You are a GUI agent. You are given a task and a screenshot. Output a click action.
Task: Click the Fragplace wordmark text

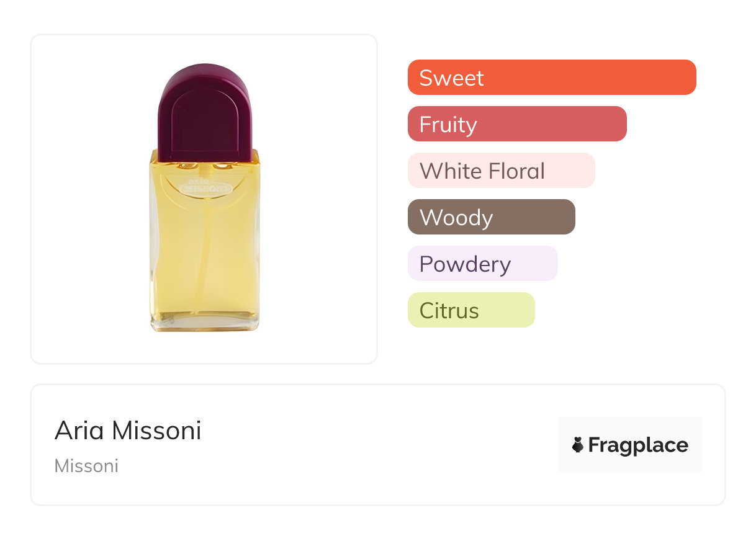click(x=638, y=445)
